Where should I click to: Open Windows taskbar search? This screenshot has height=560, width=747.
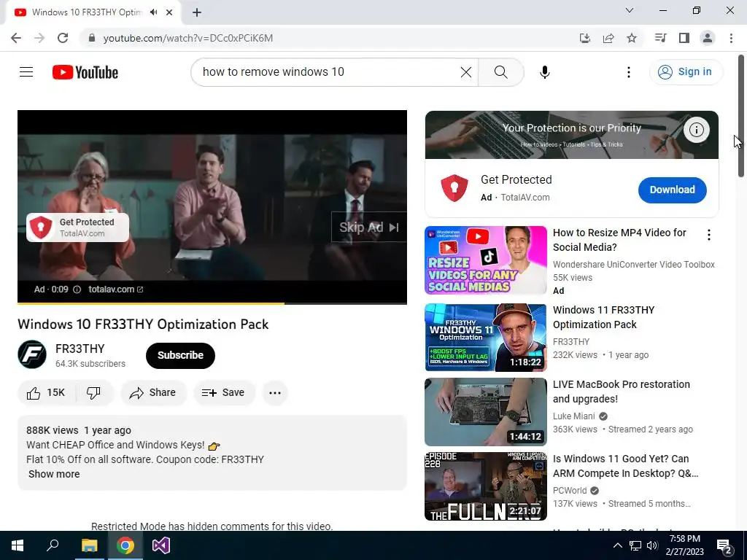pyautogui.click(x=53, y=545)
